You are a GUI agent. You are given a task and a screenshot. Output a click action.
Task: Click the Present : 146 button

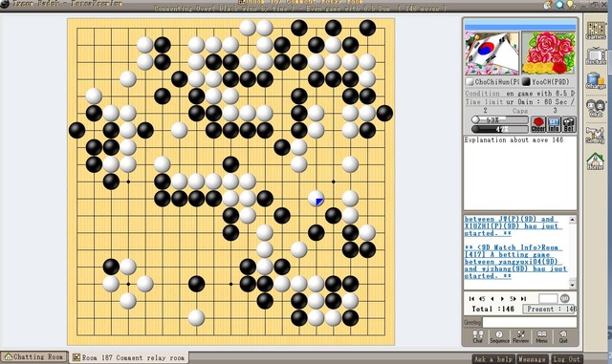tap(550, 309)
